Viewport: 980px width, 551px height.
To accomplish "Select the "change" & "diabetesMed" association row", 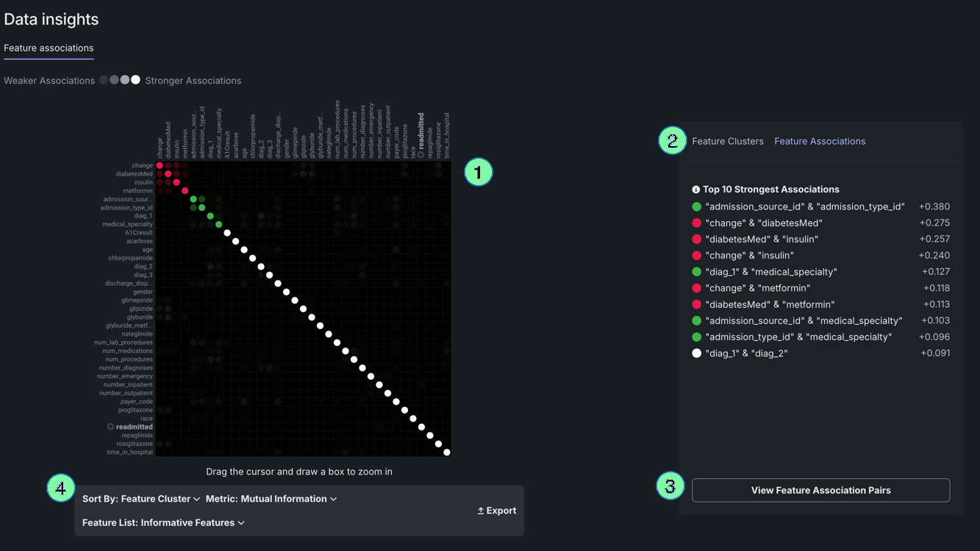I will tap(763, 223).
